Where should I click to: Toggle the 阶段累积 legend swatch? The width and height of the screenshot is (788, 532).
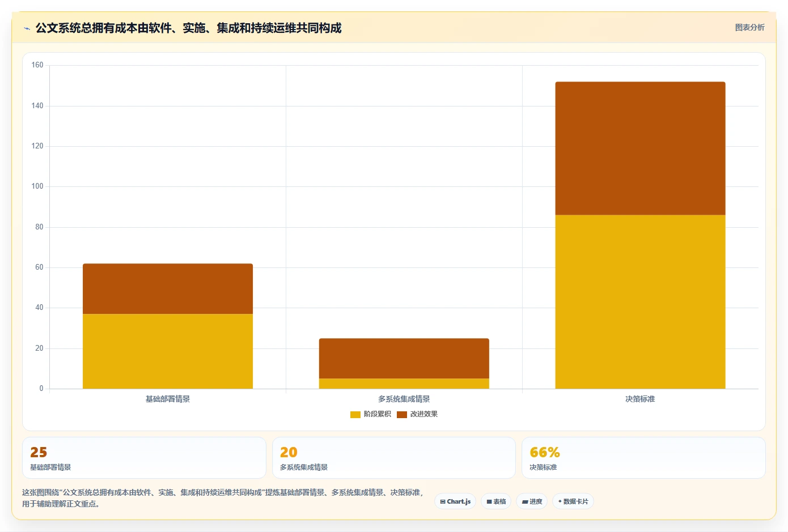click(x=355, y=415)
